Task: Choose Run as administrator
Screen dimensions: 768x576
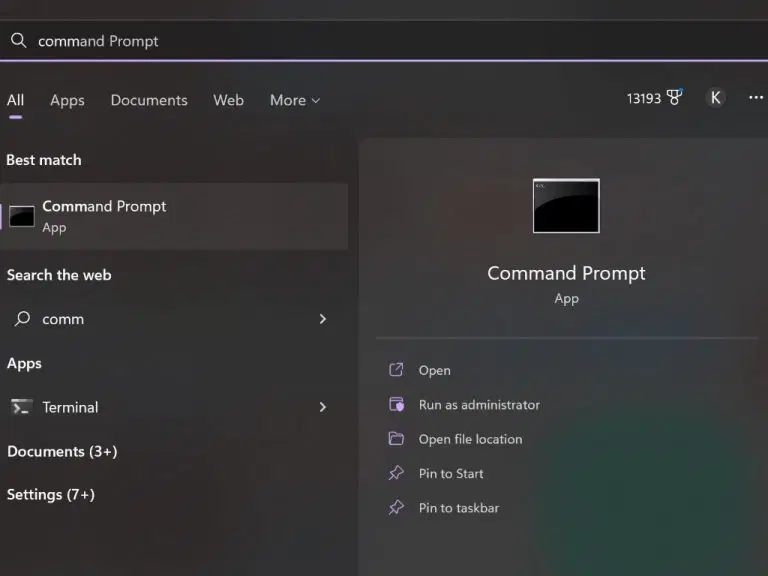Action: click(479, 405)
